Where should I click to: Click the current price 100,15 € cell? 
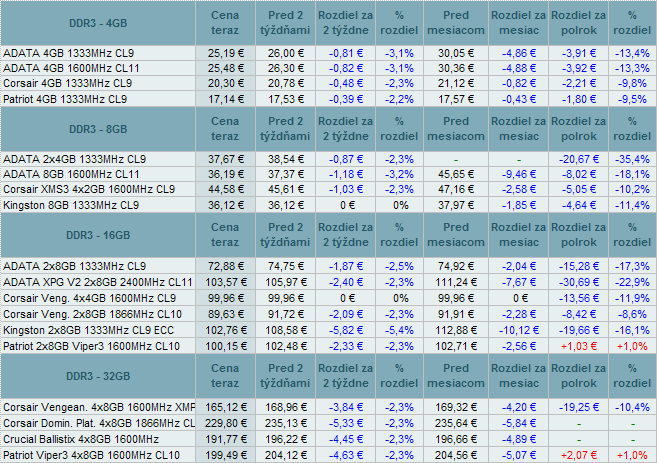pyautogui.click(x=226, y=347)
